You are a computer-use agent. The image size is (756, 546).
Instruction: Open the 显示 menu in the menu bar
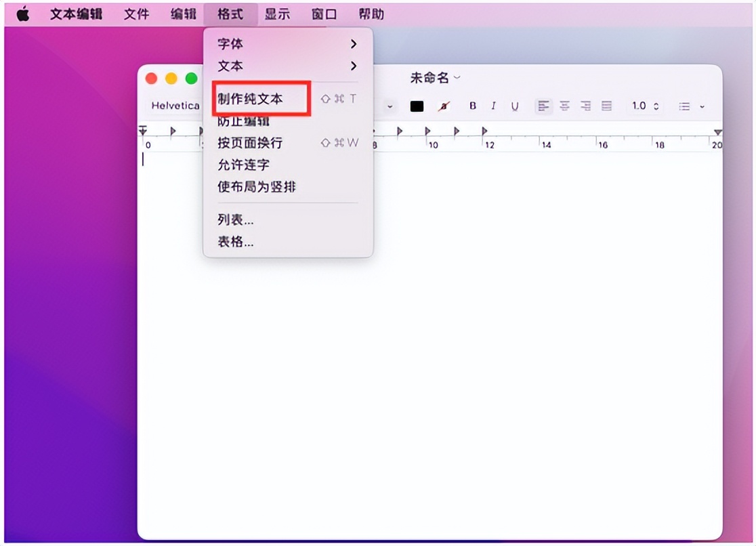pos(277,14)
